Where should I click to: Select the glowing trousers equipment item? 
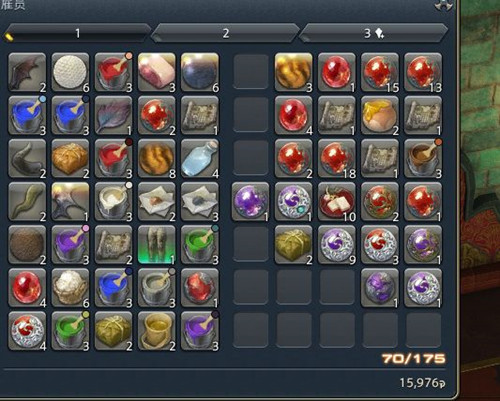pyautogui.click(x=156, y=245)
